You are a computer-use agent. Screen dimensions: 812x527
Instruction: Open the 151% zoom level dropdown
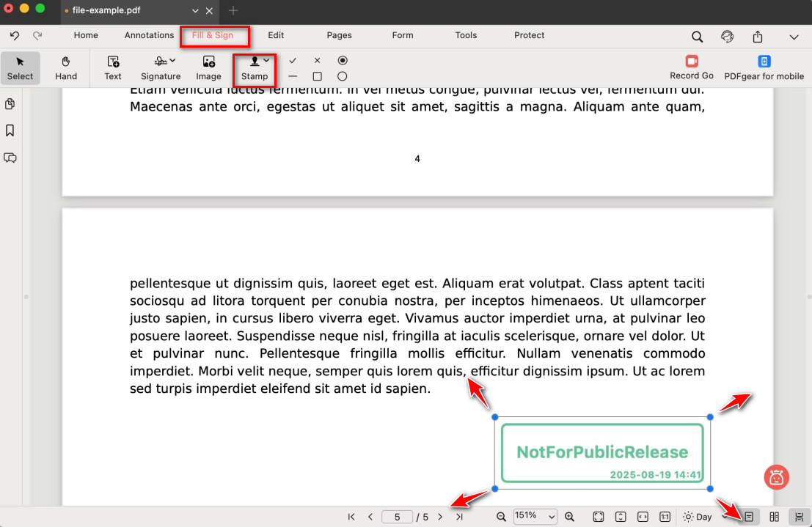click(x=535, y=517)
